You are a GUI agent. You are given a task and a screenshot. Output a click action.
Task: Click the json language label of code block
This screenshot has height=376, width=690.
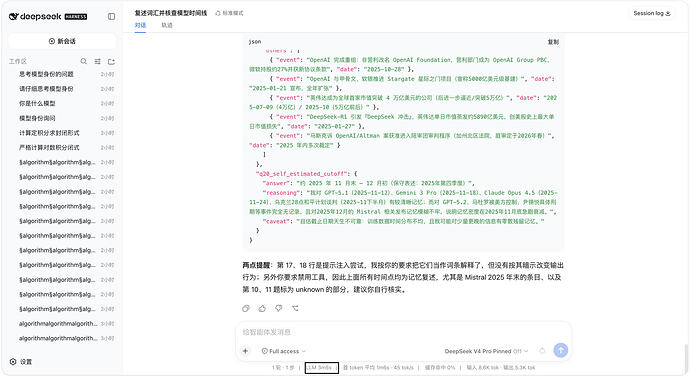point(255,41)
